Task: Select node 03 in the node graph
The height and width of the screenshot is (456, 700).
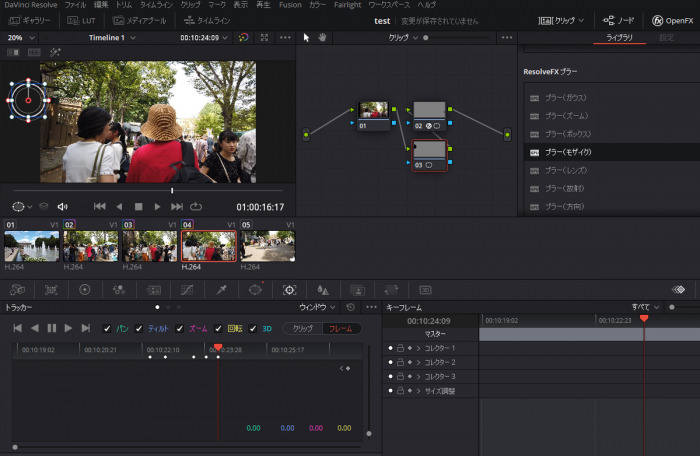Action: 429,155
